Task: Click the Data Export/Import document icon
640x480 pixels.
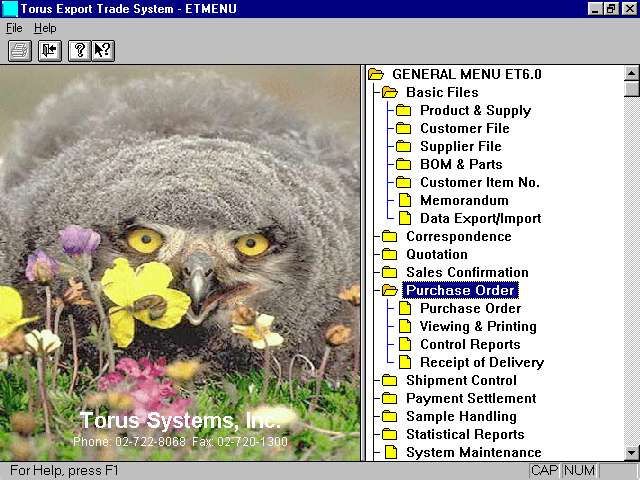Action: (405, 218)
